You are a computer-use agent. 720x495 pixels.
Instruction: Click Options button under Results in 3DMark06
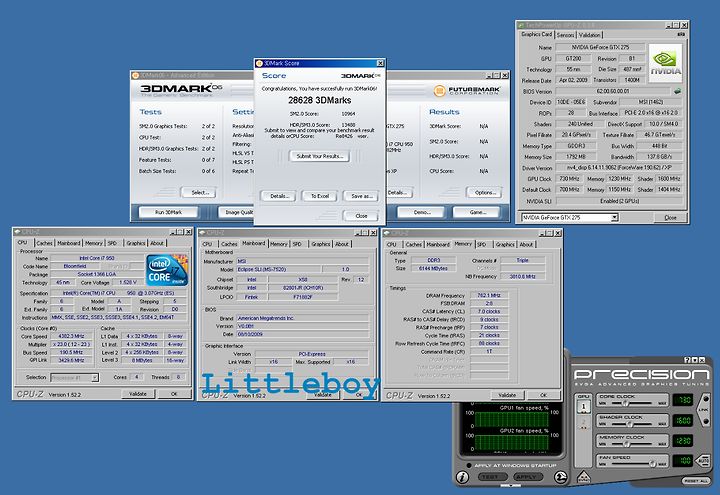(484, 192)
